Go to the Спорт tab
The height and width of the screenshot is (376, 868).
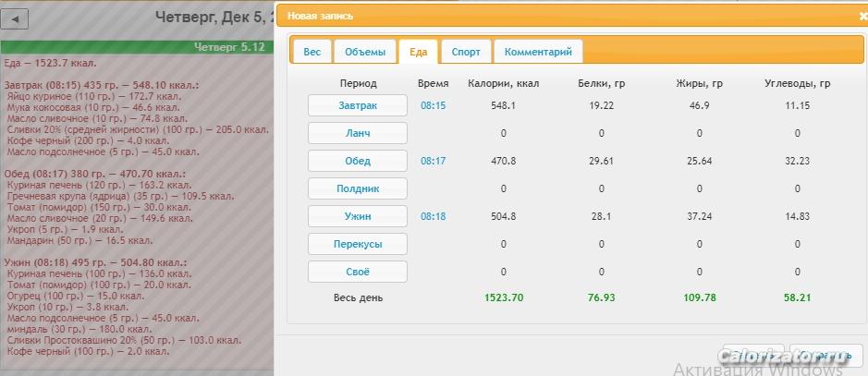pos(465,52)
